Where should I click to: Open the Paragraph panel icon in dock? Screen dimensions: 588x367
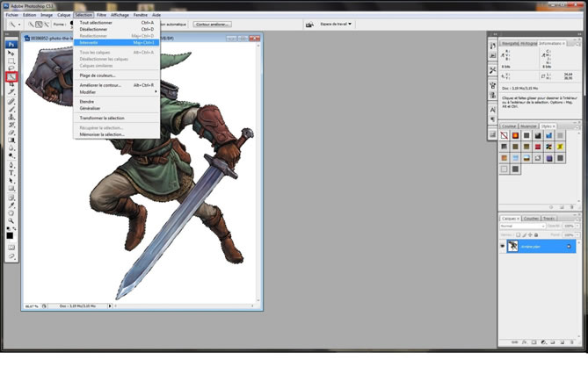(x=493, y=119)
